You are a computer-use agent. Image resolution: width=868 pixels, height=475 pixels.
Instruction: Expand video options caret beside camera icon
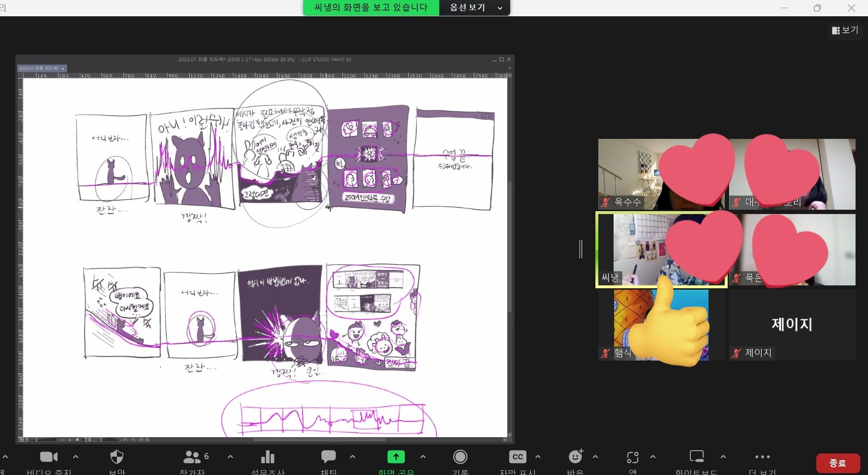pyautogui.click(x=76, y=457)
